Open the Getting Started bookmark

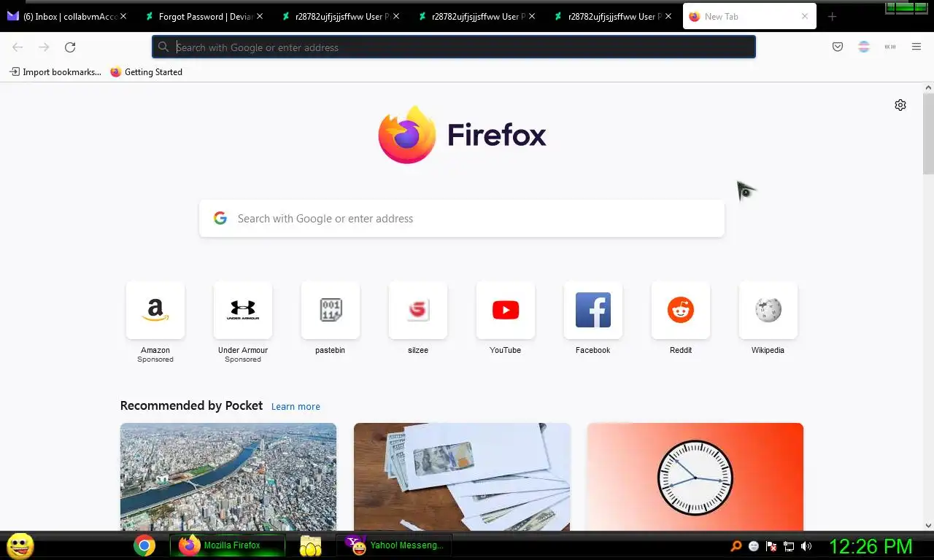pyautogui.click(x=146, y=72)
